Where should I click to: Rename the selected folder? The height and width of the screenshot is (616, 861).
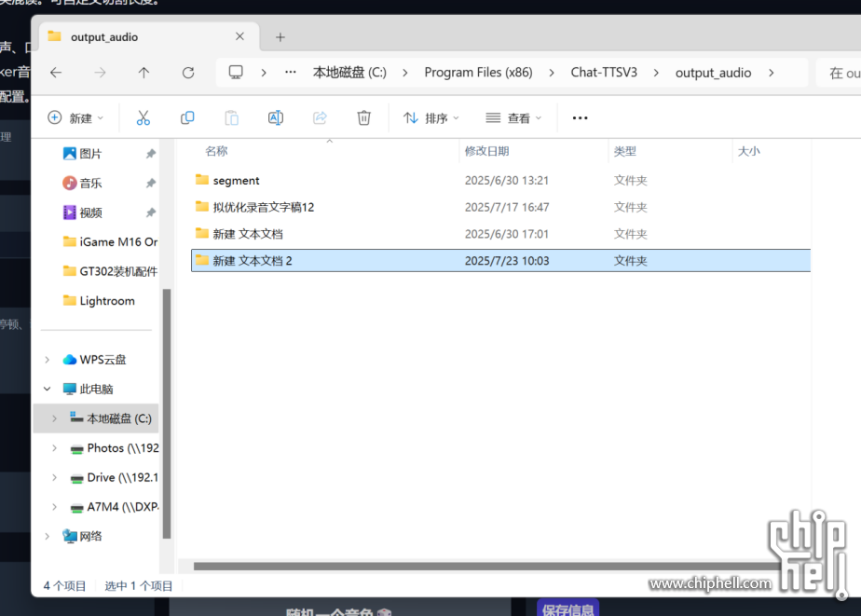(x=276, y=117)
